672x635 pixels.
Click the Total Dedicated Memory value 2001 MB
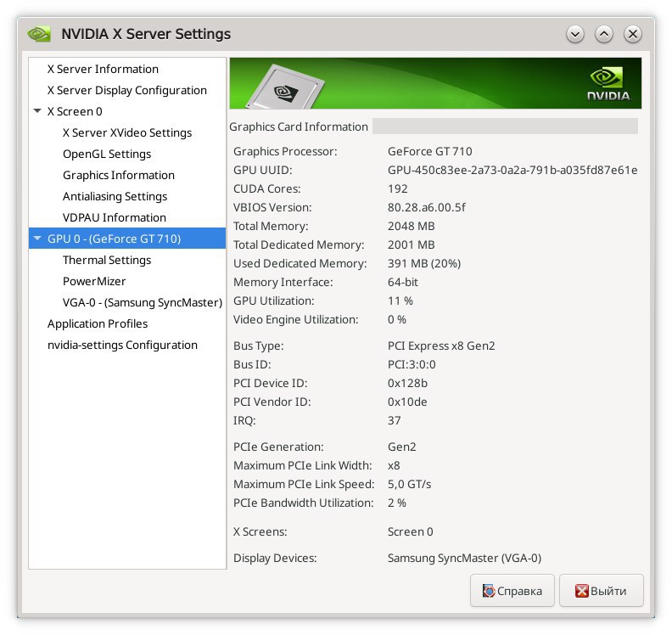click(411, 244)
